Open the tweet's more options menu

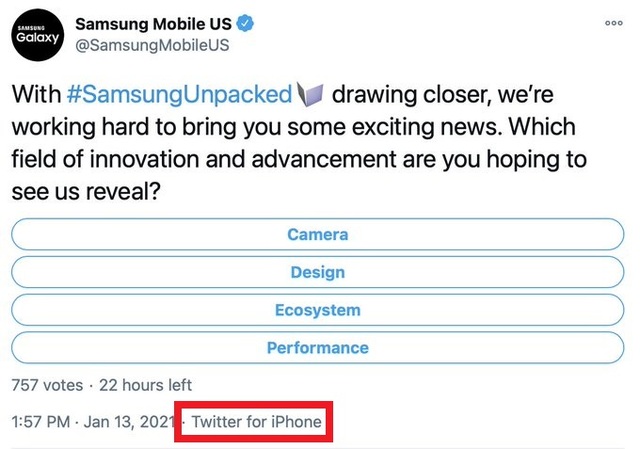(x=614, y=22)
